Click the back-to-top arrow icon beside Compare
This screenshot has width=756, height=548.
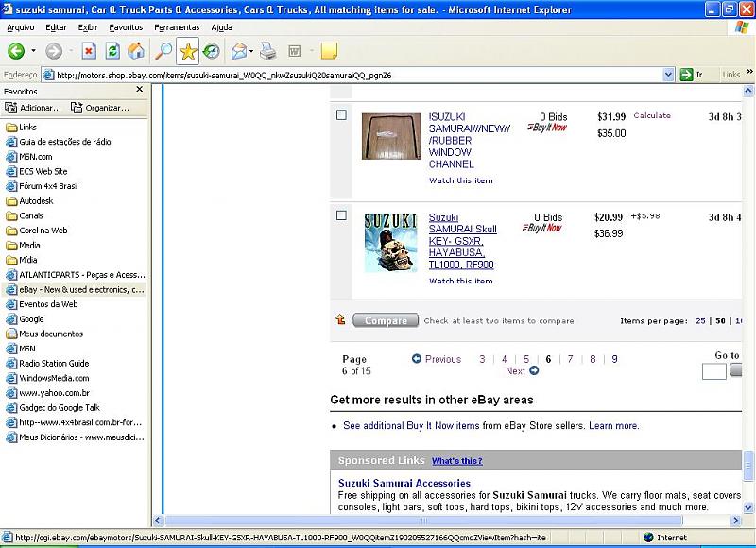(x=340, y=319)
